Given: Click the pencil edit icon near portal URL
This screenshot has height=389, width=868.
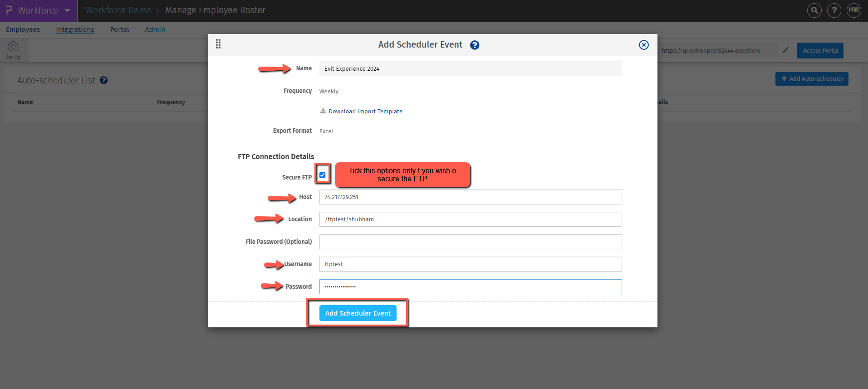Looking at the screenshot, I should (x=785, y=50).
